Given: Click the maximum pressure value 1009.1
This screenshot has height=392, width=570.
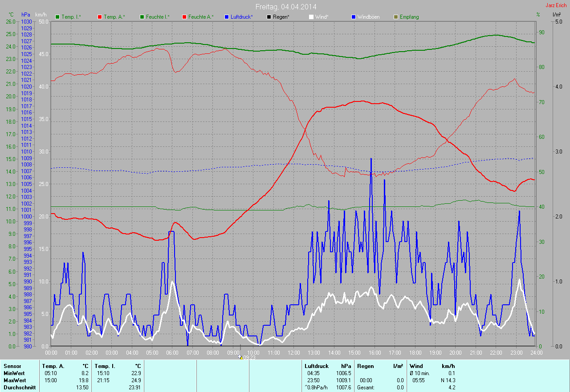Looking at the screenshot, I should click(x=343, y=380).
